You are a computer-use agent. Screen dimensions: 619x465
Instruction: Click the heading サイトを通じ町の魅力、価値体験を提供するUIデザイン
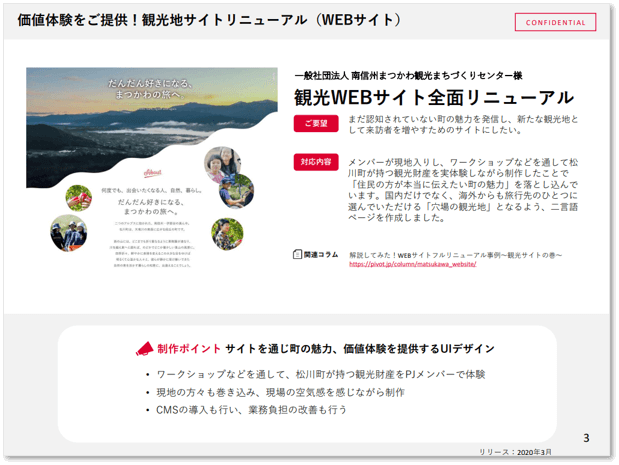[360, 349]
